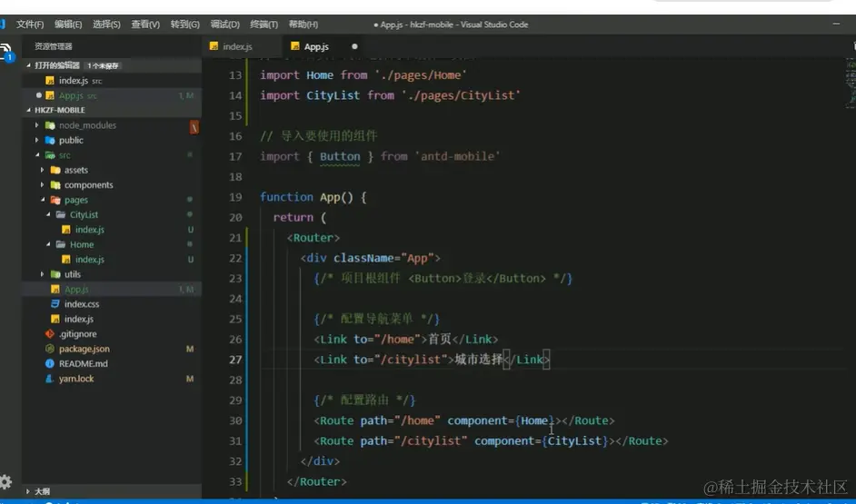
Task: Click the Button identifier on line 17
Action: 340,156
